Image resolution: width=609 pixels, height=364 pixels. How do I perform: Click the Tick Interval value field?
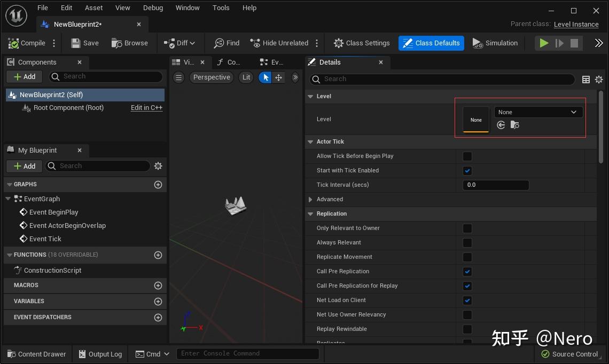click(x=495, y=185)
